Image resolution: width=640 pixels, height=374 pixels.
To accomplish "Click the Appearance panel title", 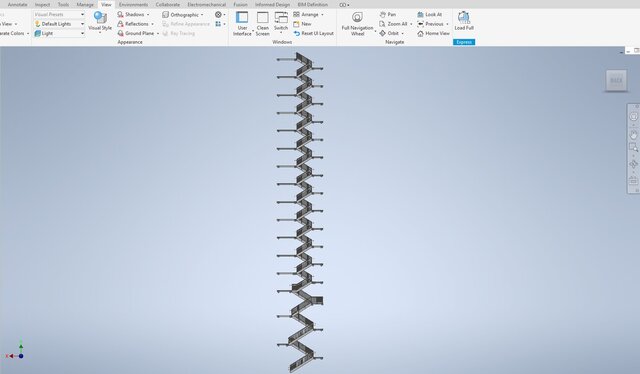I will pos(130,42).
